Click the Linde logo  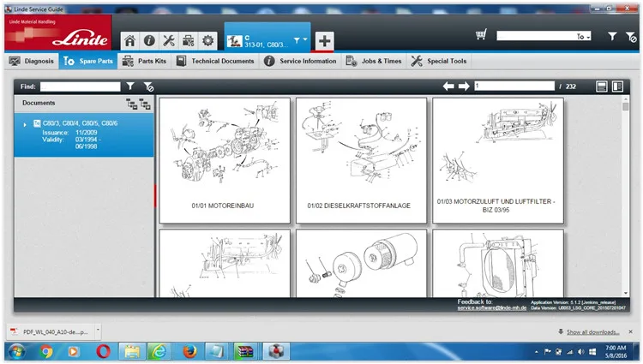point(57,33)
